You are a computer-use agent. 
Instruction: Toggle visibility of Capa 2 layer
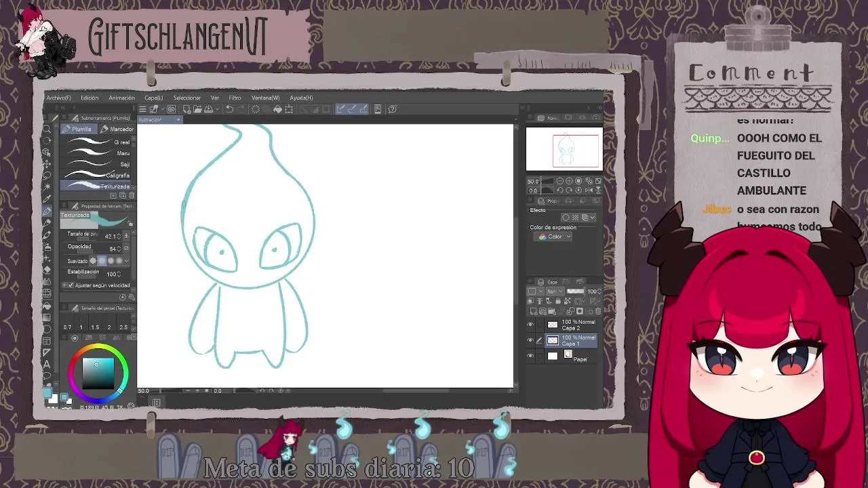[x=530, y=325]
